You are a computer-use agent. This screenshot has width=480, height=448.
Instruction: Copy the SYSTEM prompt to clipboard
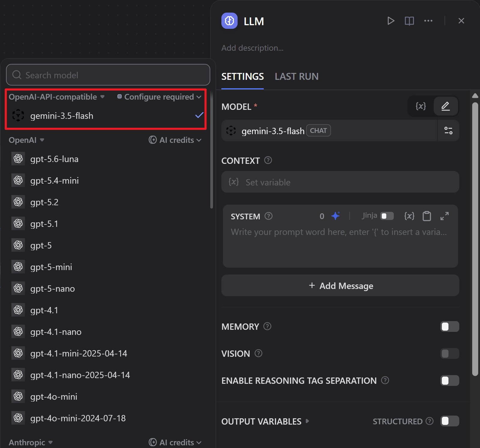coord(427,216)
